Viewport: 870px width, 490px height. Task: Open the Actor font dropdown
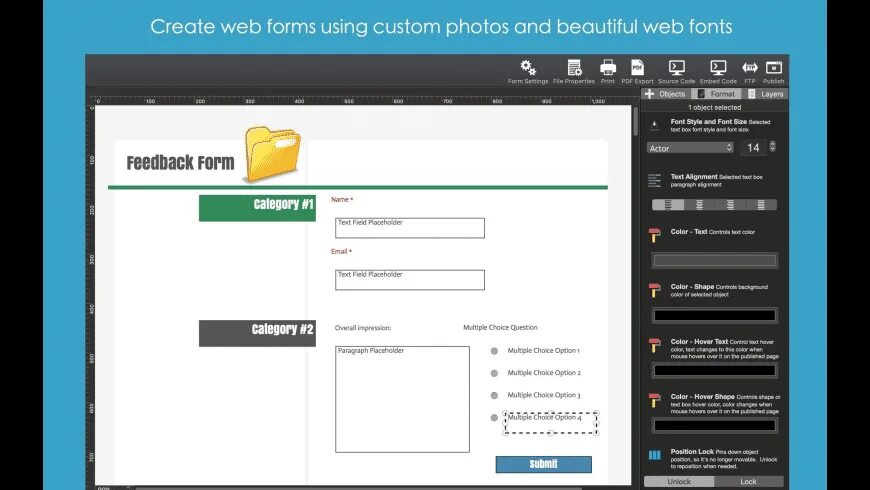pos(690,148)
